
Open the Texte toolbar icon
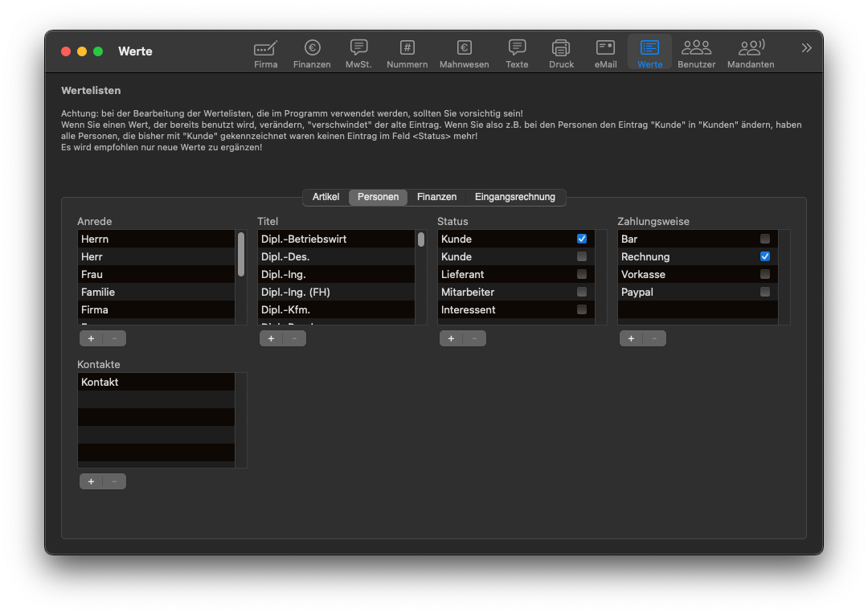(517, 53)
